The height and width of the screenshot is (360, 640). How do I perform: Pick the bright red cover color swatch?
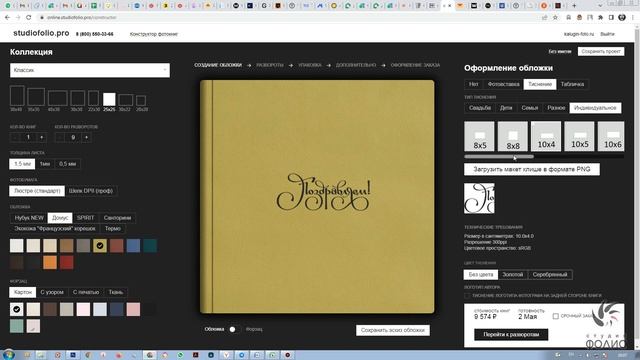point(67,262)
